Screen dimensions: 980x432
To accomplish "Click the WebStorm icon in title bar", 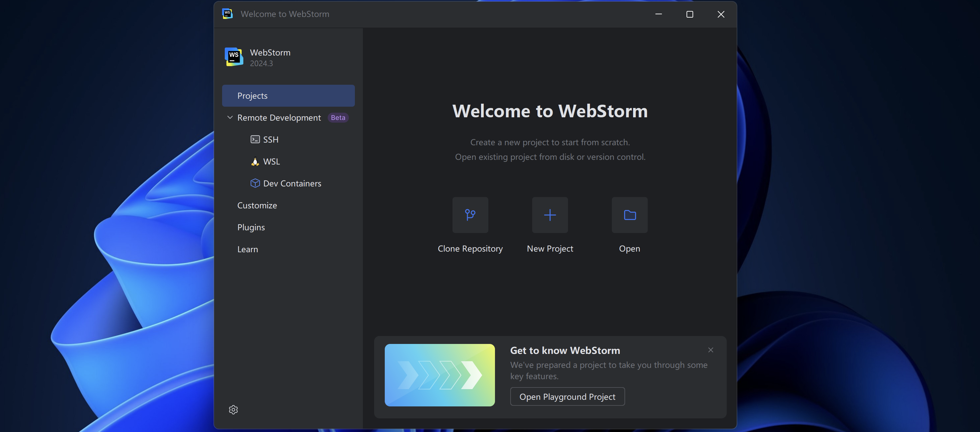I will [x=227, y=14].
